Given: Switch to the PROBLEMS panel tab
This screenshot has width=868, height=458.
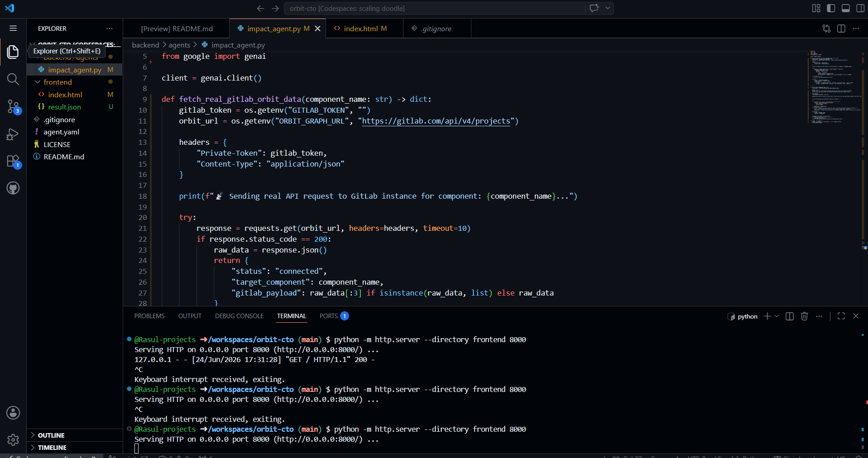Looking at the screenshot, I should (149, 316).
